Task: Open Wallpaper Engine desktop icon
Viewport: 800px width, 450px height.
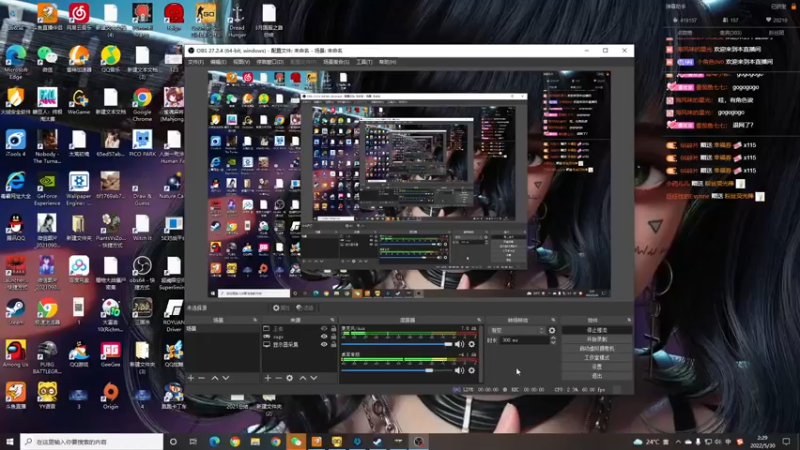Action: point(79,189)
